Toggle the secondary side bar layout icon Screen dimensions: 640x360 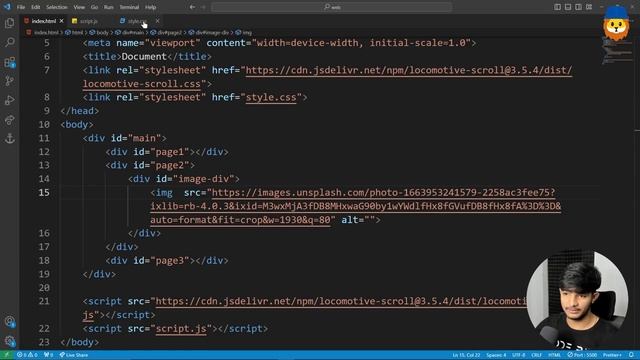[x=578, y=7]
